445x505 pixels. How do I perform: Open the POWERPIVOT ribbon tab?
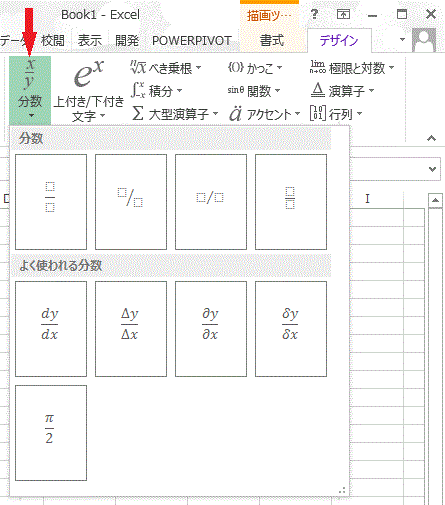pos(192,41)
